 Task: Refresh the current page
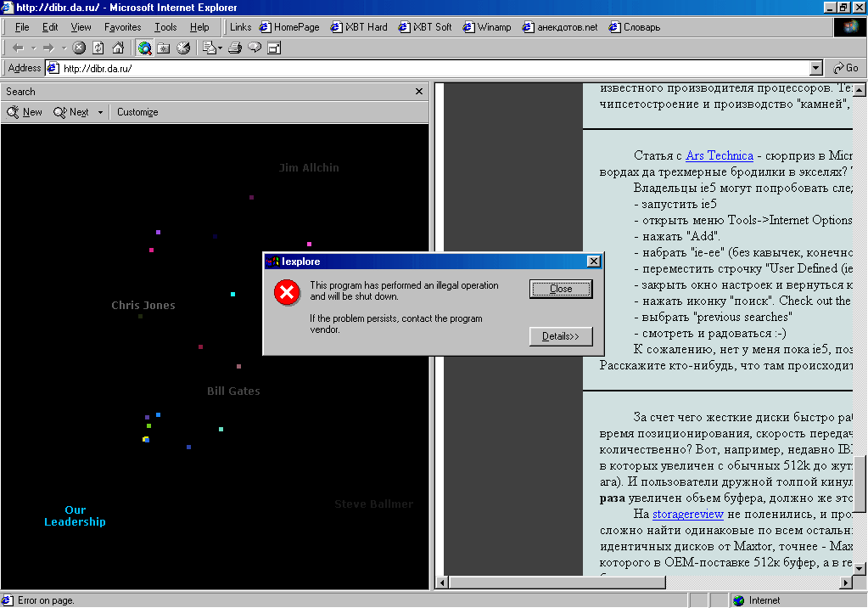coord(98,48)
